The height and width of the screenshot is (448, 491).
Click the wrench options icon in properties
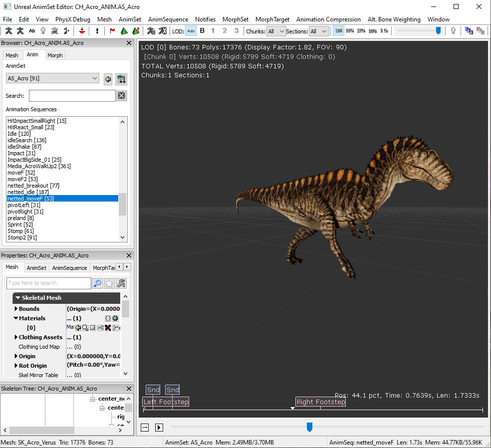121,283
